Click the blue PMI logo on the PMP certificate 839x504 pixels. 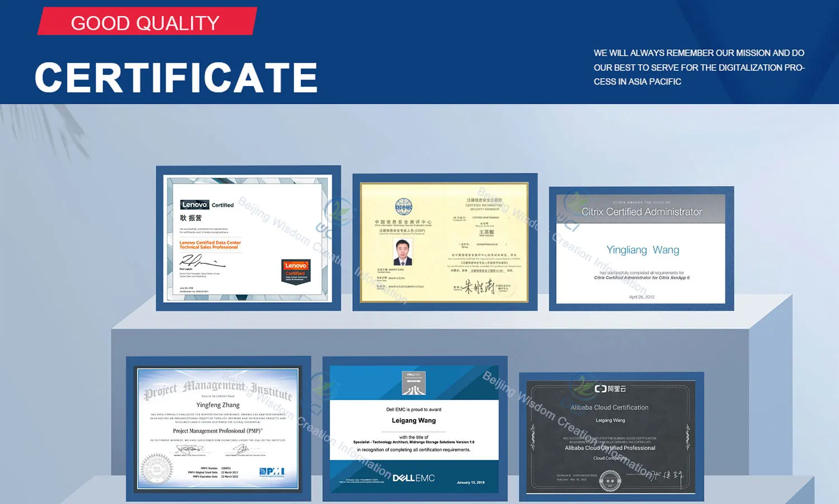[272, 472]
